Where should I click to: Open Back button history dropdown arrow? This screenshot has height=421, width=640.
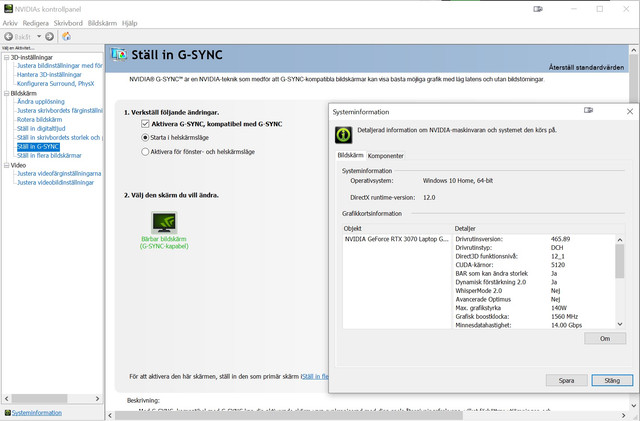pos(39,36)
